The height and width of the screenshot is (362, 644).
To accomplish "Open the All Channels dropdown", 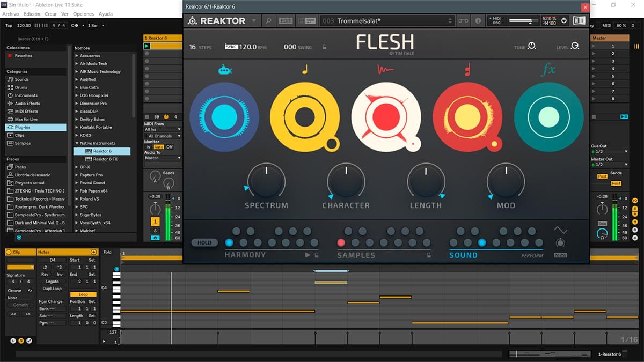I will click(x=163, y=136).
